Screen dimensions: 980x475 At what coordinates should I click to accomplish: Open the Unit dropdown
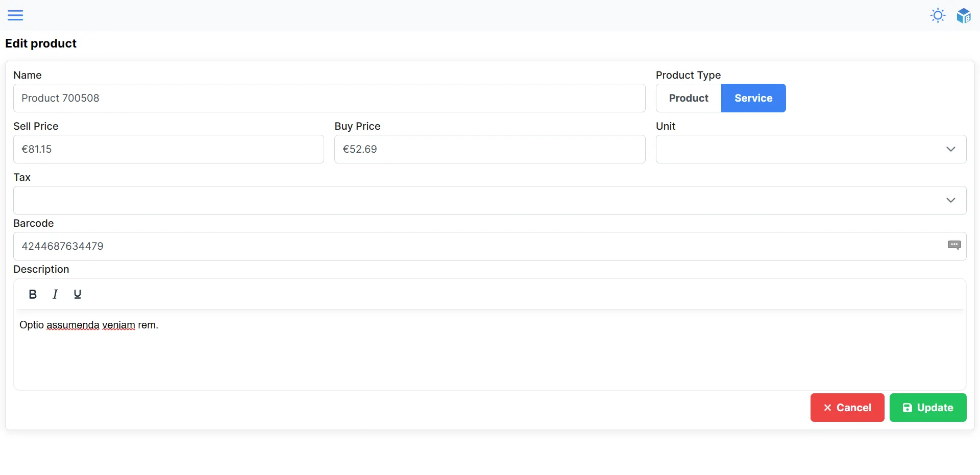tap(811, 149)
